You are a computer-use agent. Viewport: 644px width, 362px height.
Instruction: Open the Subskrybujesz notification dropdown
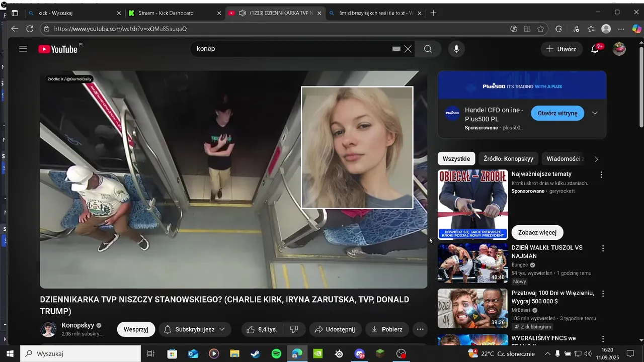click(x=195, y=329)
